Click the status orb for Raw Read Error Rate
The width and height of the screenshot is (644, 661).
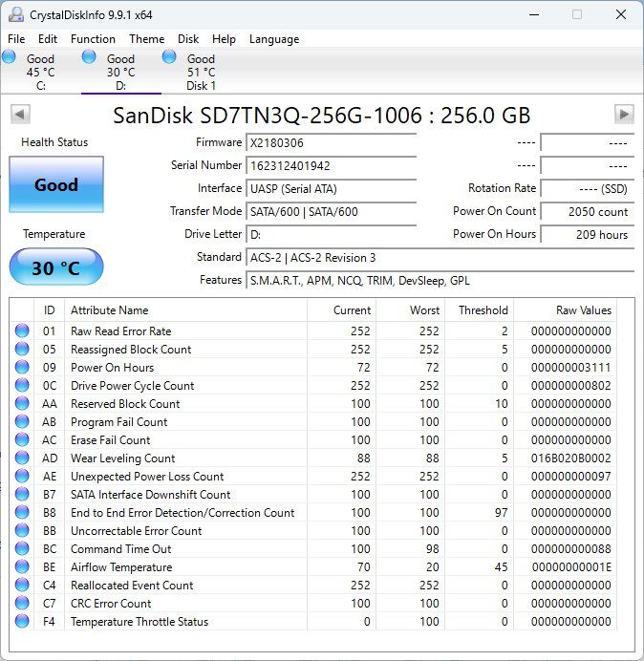pyautogui.click(x=22, y=330)
